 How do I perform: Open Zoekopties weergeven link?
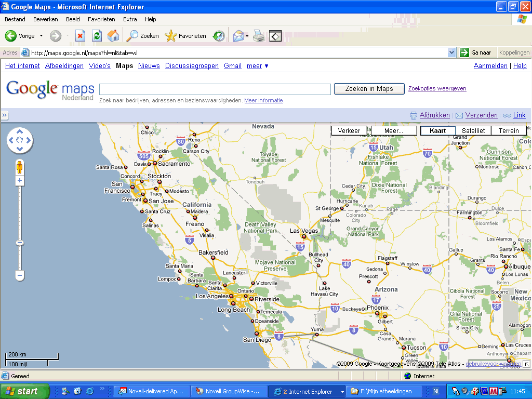click(437, 88)
